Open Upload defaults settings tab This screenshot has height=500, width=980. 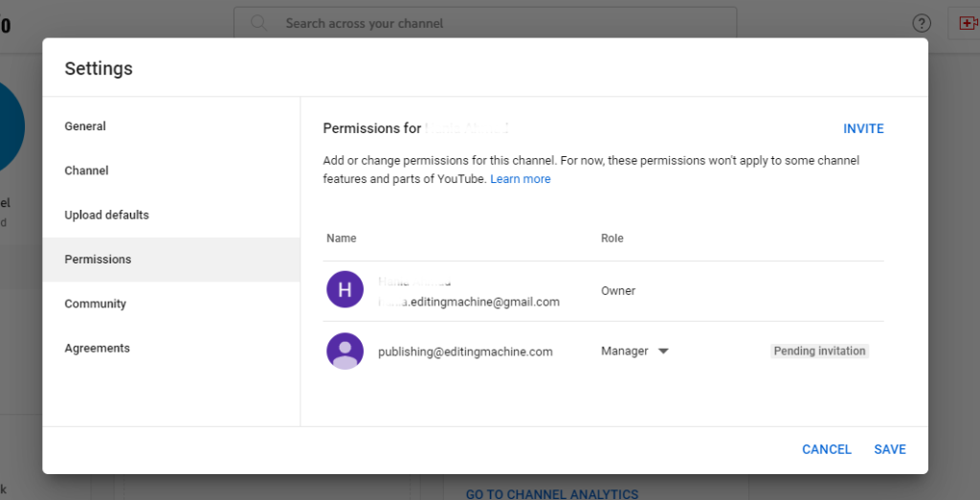(171, 216)
